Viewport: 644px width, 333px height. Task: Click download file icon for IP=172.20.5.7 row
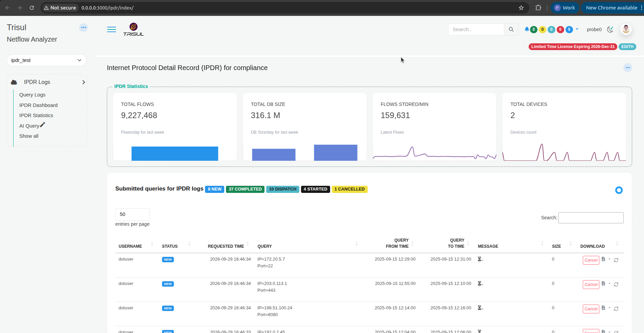coord(603,259)
